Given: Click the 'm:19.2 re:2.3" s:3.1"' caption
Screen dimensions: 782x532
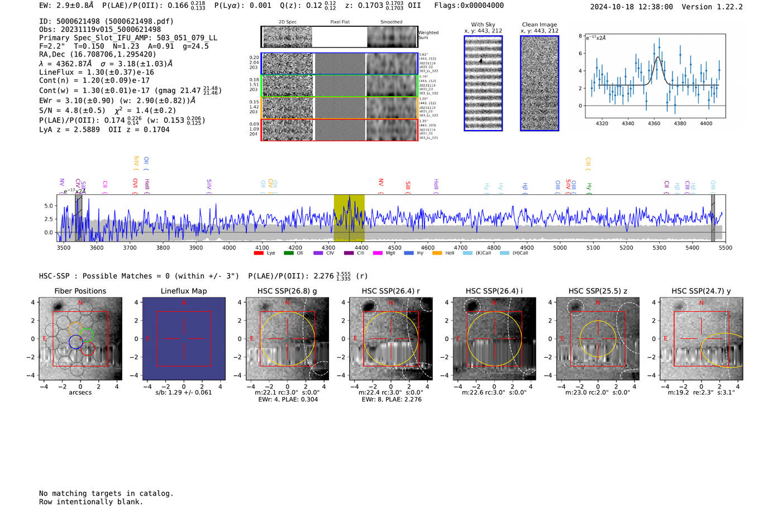Looking at the screenshot, I should [x=702, y=392].
